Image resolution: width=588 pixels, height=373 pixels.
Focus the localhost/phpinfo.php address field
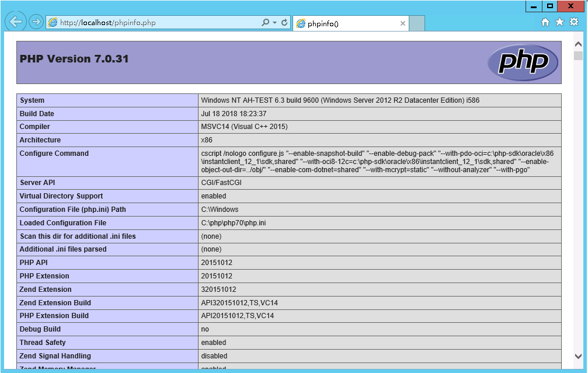pyautogui.click(x=158, y=23)
